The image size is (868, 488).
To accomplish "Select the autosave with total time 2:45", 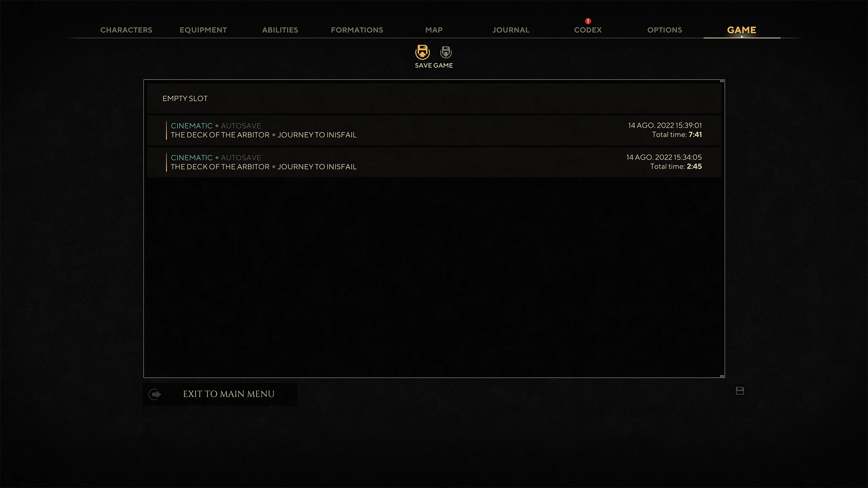I will (x=434, y=162).
